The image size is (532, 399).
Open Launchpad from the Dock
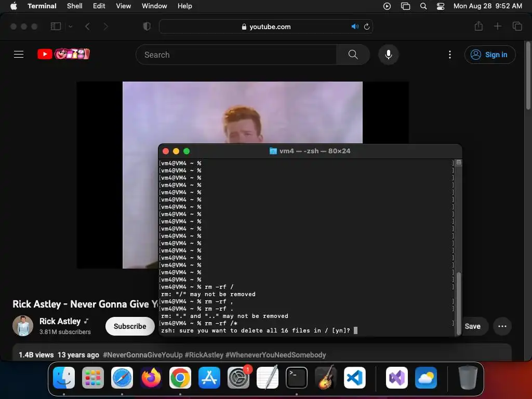[x=93, y=378]
